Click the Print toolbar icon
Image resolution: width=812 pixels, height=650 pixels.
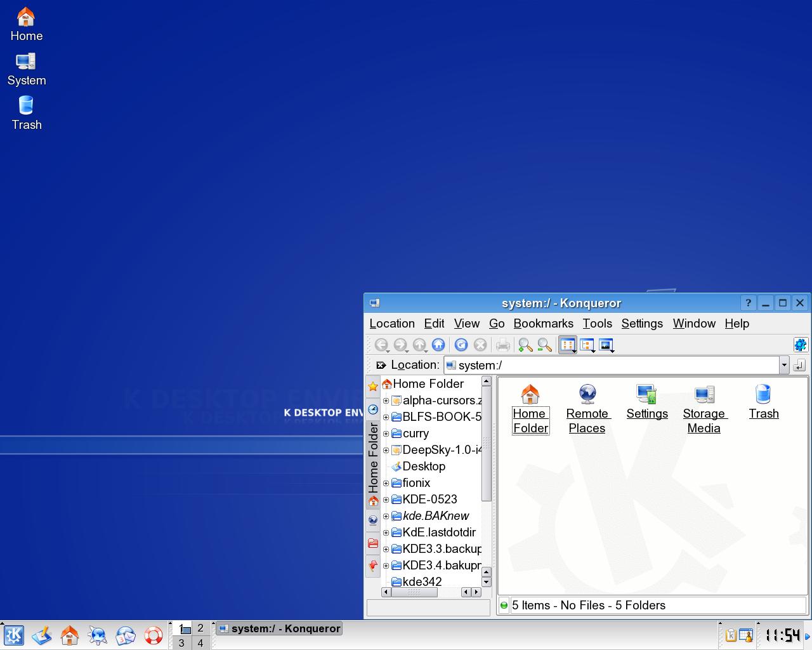503,345
